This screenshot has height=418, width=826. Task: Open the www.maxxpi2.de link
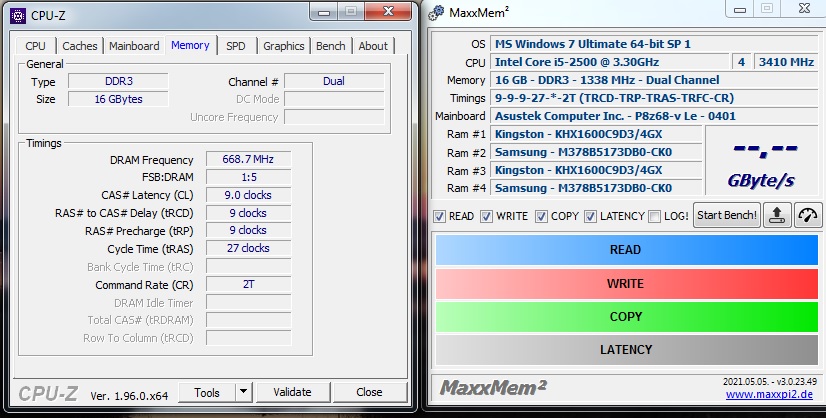[x=769, y=394]
